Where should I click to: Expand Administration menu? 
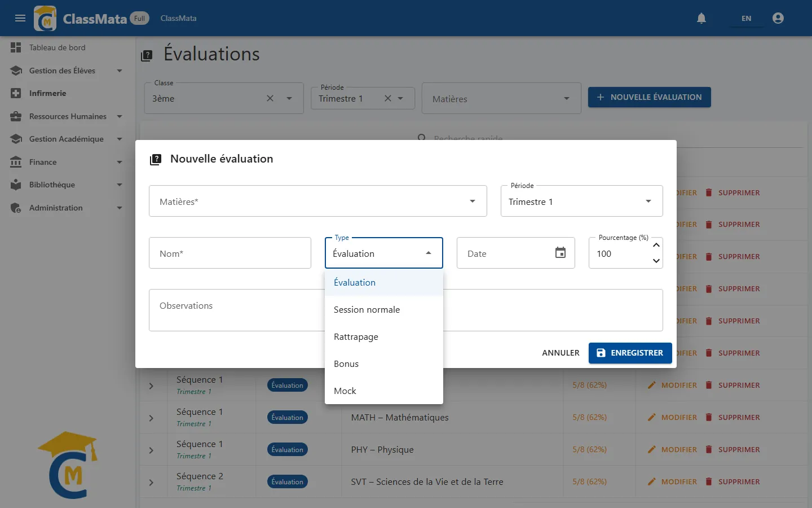point(68,208)
